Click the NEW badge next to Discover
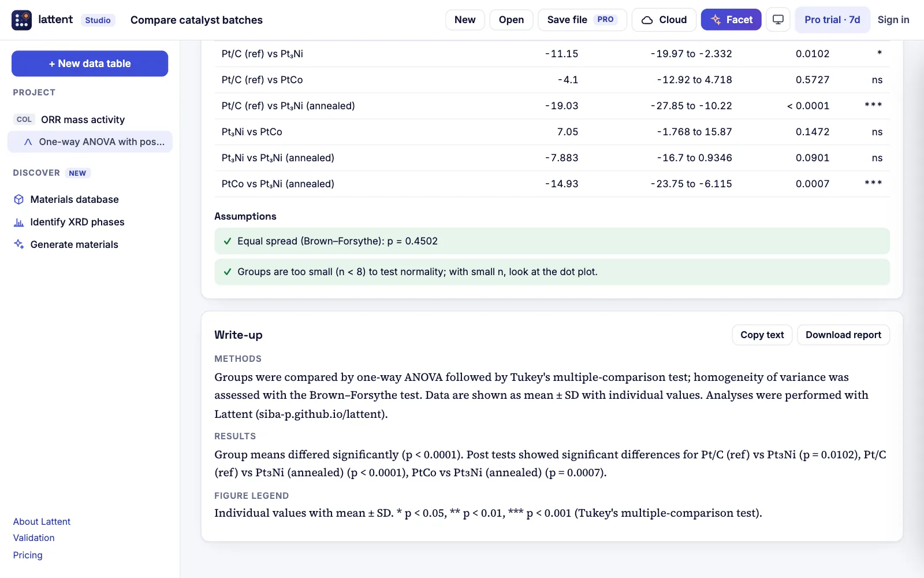Viewport: 924px width, 578px height. 77,173
